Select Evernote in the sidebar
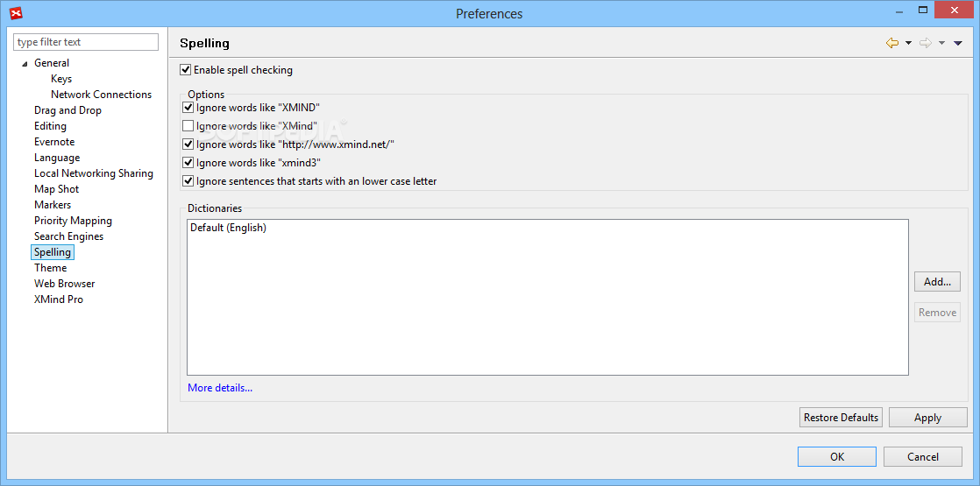The image size is (980, 486). (54, 142)
